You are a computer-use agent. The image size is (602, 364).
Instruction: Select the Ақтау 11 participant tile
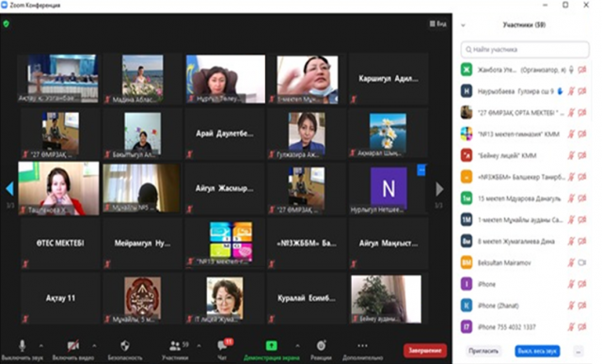pos(60,298)
